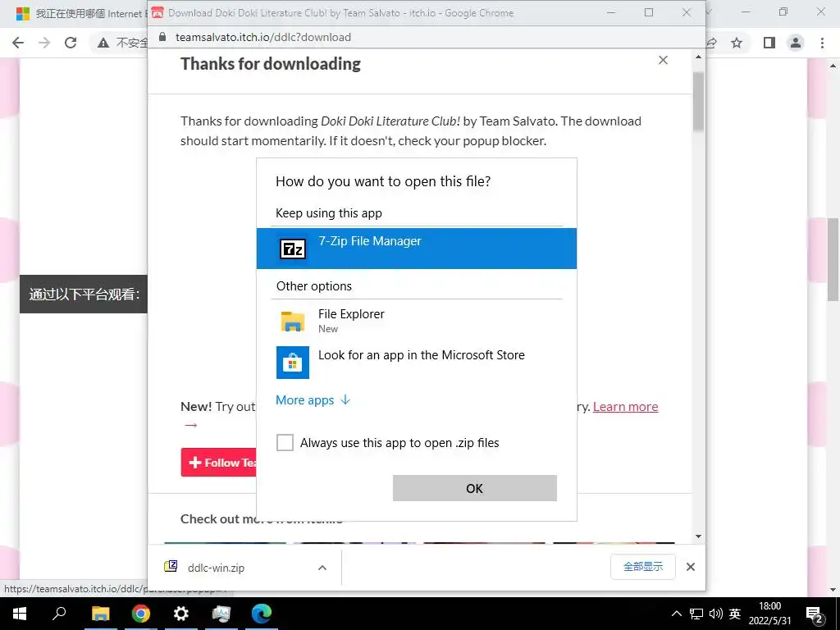Close the Thanks for downloading panel
The height and width of the screenshot is (630, 840).
663,60
